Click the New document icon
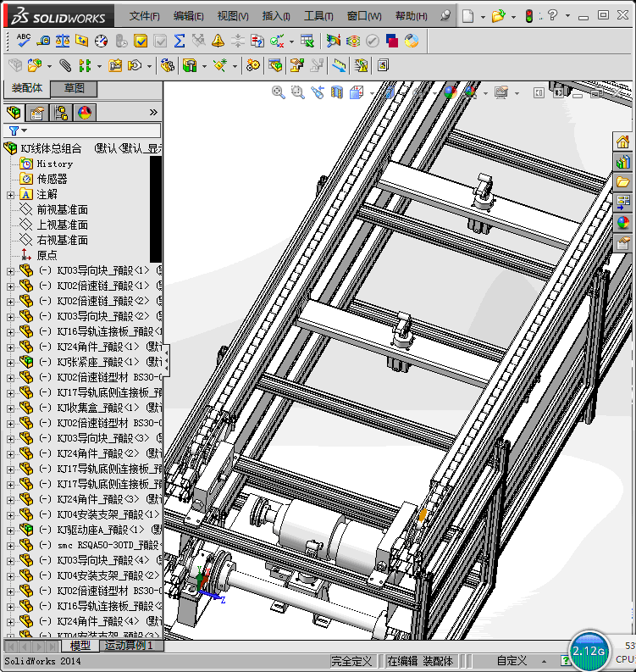The width and height of the screenshot is (636, 672). [468, 16]
